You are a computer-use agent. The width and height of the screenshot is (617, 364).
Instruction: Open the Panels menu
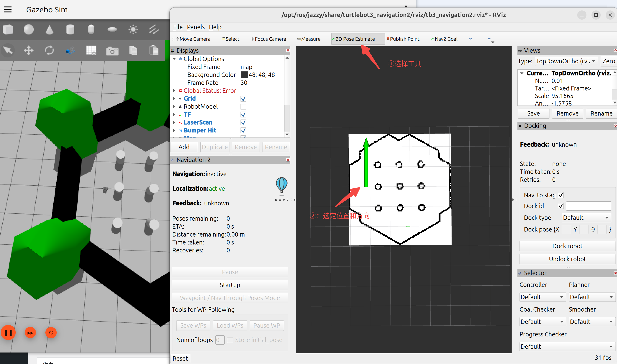[x=195, y=27]
